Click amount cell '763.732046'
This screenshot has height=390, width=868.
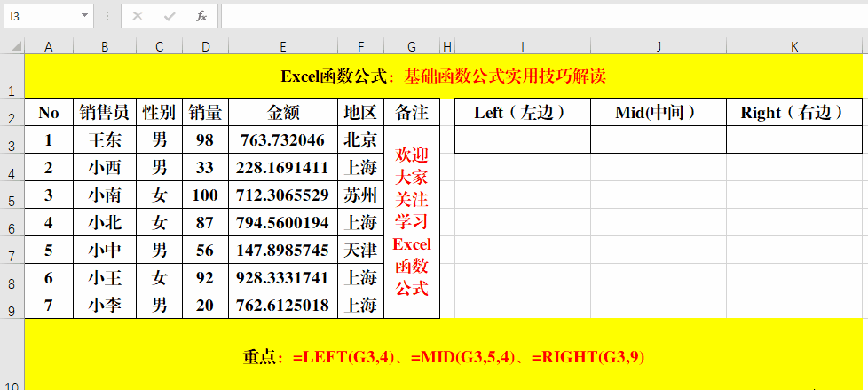[283, 139]
